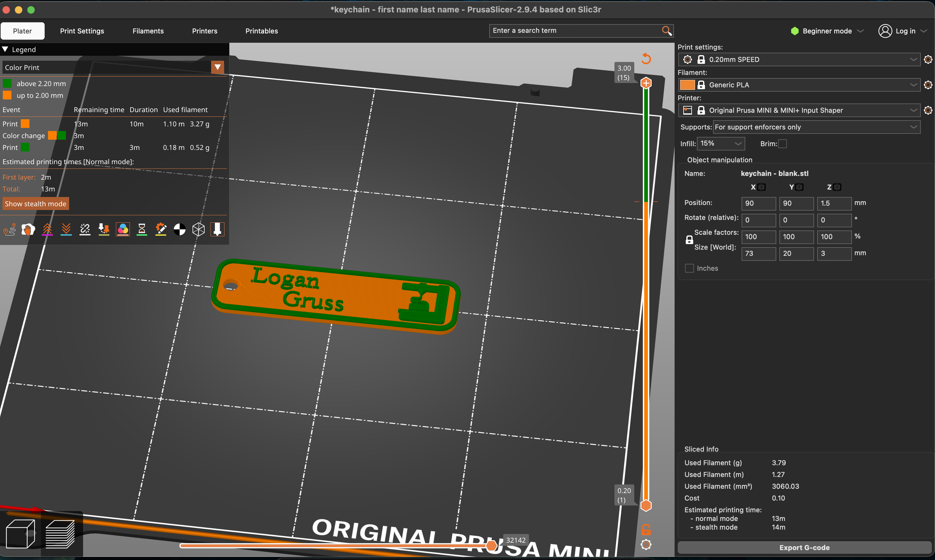Enable the Brim checkbox

pyautogui.click(x=782, y=144)
